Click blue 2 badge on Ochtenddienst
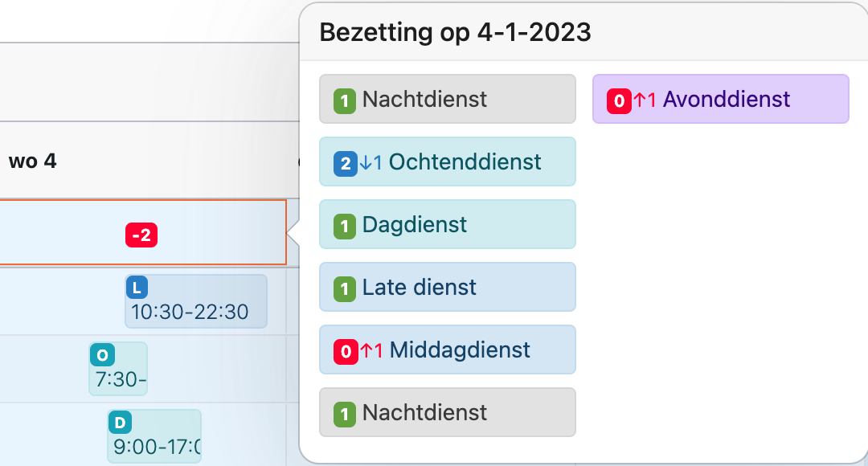The image size is (868, 466). click(x=346, y=164)
